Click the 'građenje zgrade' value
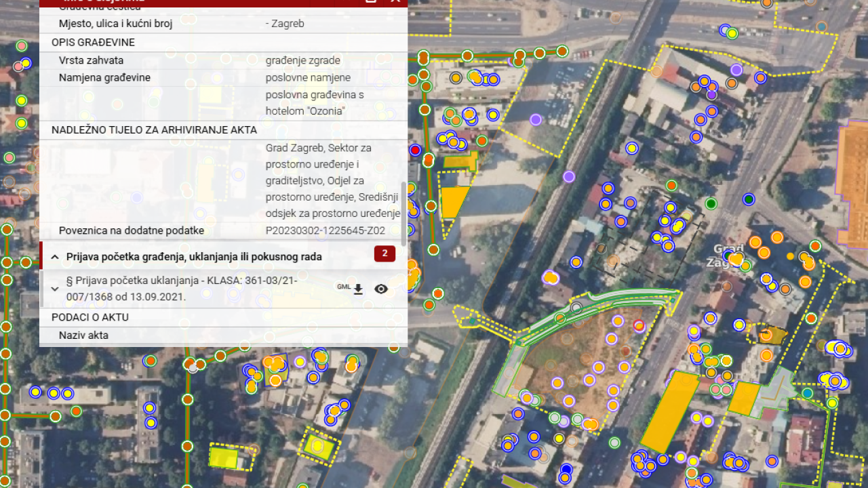This screenshot has width=868, height=488. [303, 60]
